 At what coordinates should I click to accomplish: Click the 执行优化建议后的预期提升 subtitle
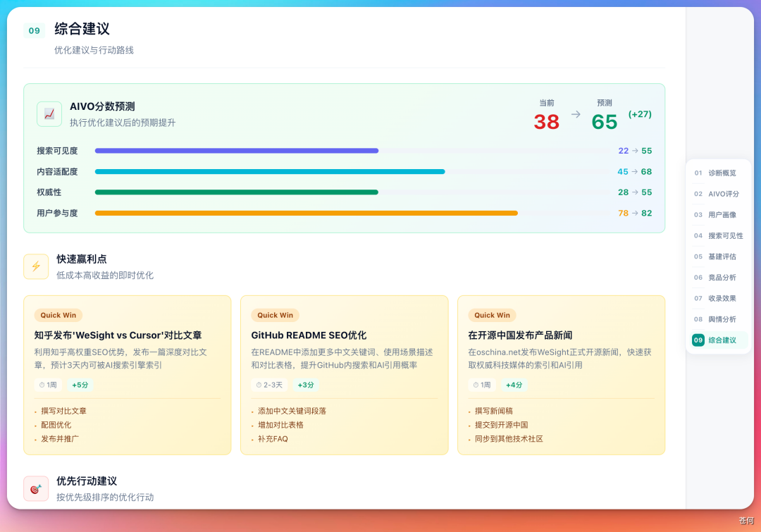tap(123, 123)
